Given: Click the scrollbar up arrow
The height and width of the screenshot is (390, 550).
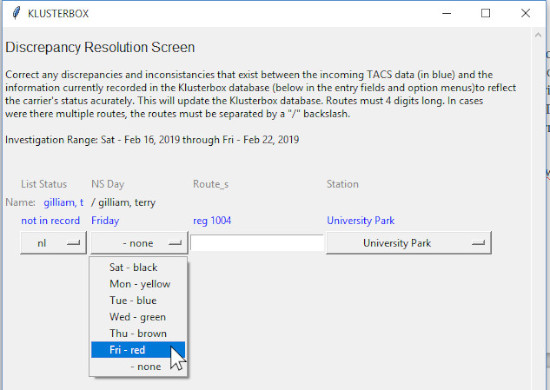Looking at the screenshot, I should [x=538, y=35].
